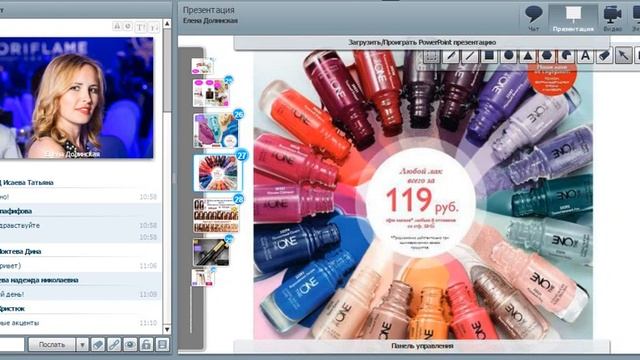Open the Панель управления bar
Image resolution: width=640 pixels, height=360 pixels.
coord(422,346)
